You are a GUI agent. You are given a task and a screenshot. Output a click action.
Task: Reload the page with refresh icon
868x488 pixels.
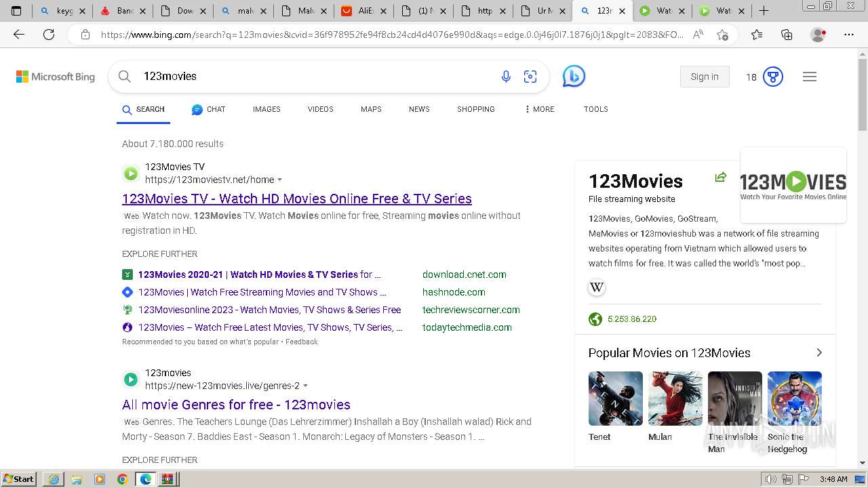click(49, 35)
